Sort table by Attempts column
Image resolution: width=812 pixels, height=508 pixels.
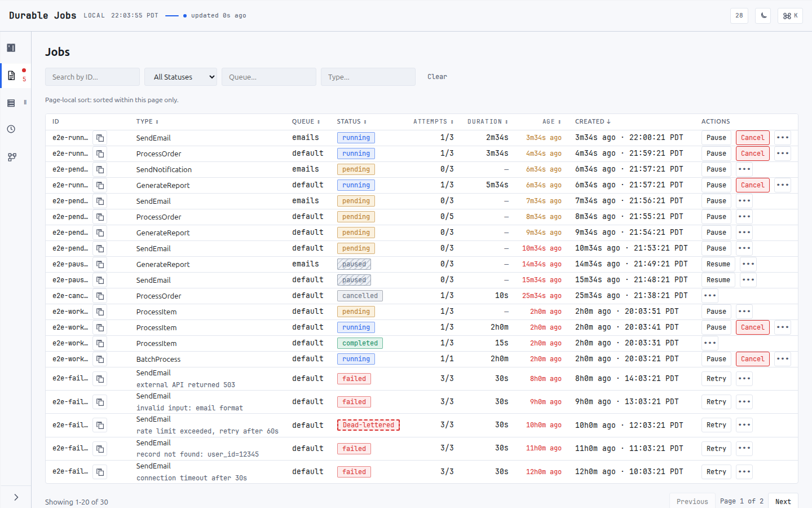[x=433, y=122]
